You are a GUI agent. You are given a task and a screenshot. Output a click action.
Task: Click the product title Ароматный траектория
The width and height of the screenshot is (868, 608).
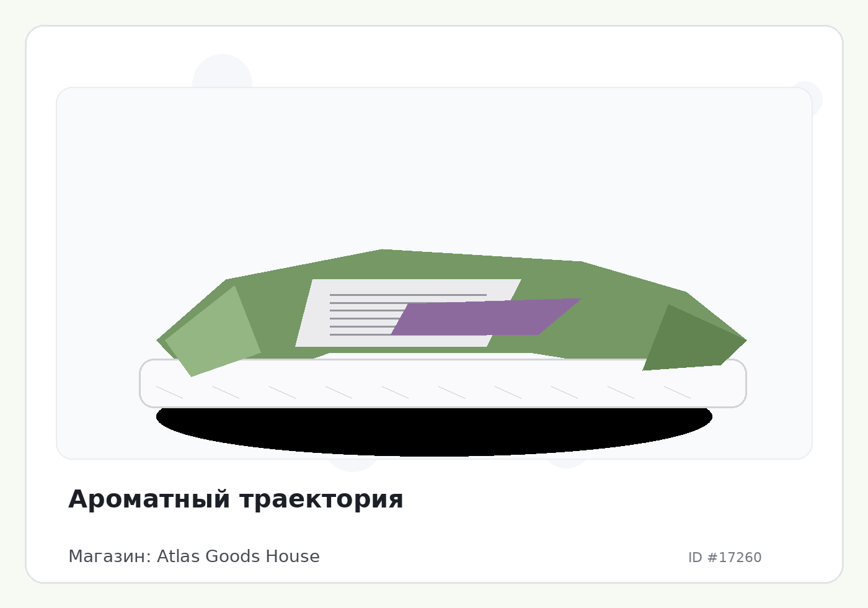coord(236,499)
